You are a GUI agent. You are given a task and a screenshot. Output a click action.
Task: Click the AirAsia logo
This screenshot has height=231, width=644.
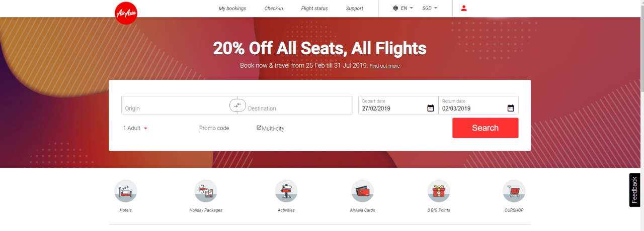tap(126, 13)
